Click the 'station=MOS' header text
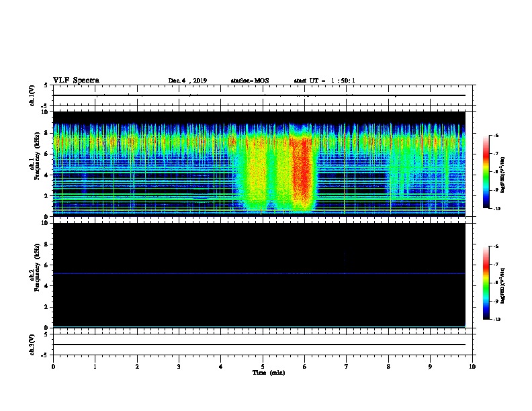 [x=250, y=81]
